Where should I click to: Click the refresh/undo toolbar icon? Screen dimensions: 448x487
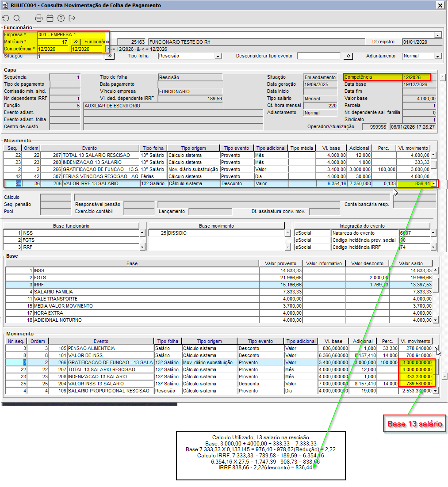tap(6, 18)
